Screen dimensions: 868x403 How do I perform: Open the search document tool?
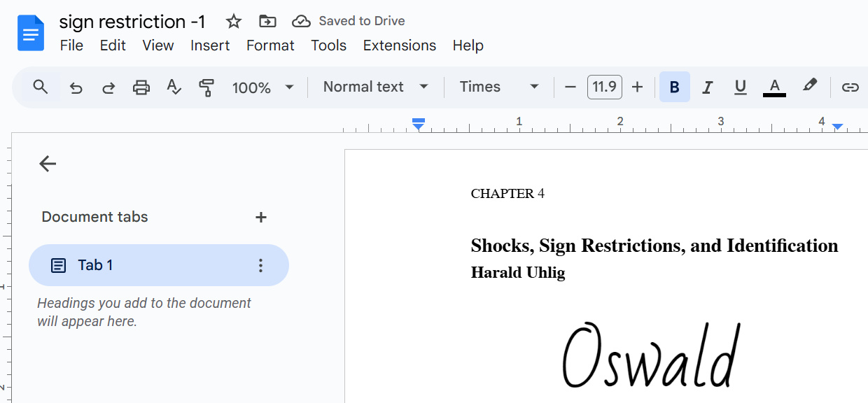pos(40,87)
